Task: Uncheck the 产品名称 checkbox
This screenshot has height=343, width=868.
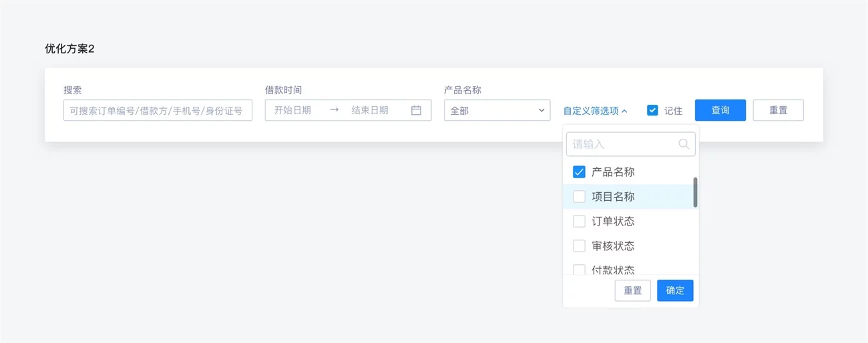Action: click(579, 172)
